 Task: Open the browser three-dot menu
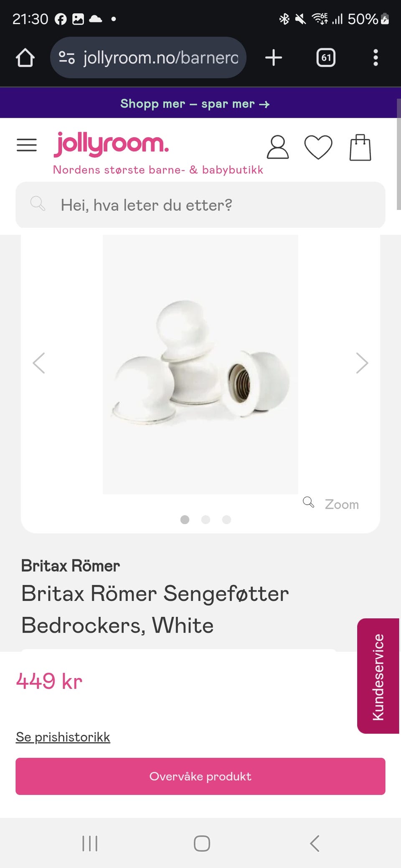click(376, 58)
